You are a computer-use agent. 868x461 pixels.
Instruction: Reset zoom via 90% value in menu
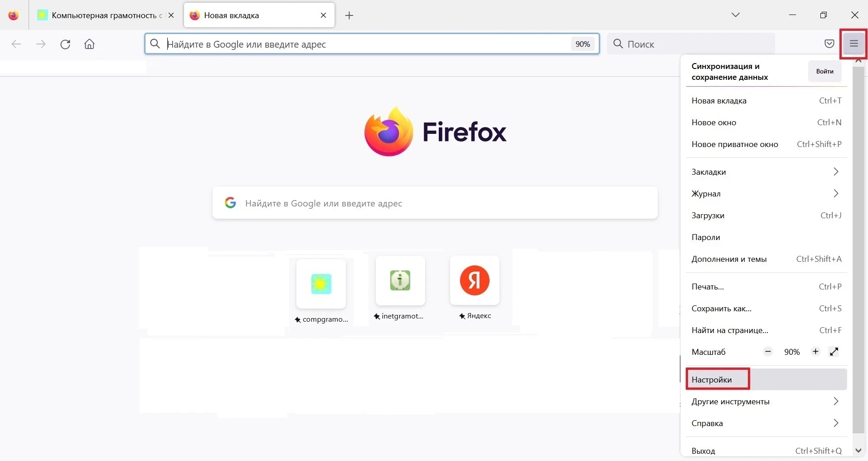[x=792, y=352]
